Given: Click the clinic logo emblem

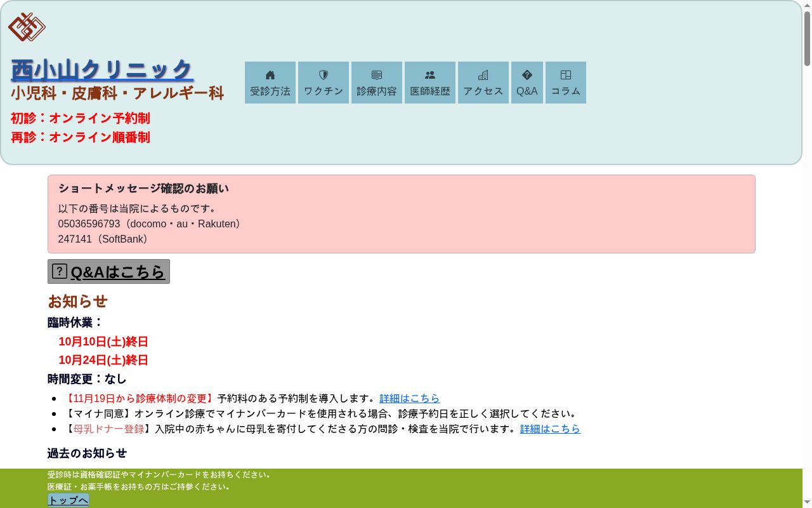Looking at the screenshot, I should [x=27, y=27].
